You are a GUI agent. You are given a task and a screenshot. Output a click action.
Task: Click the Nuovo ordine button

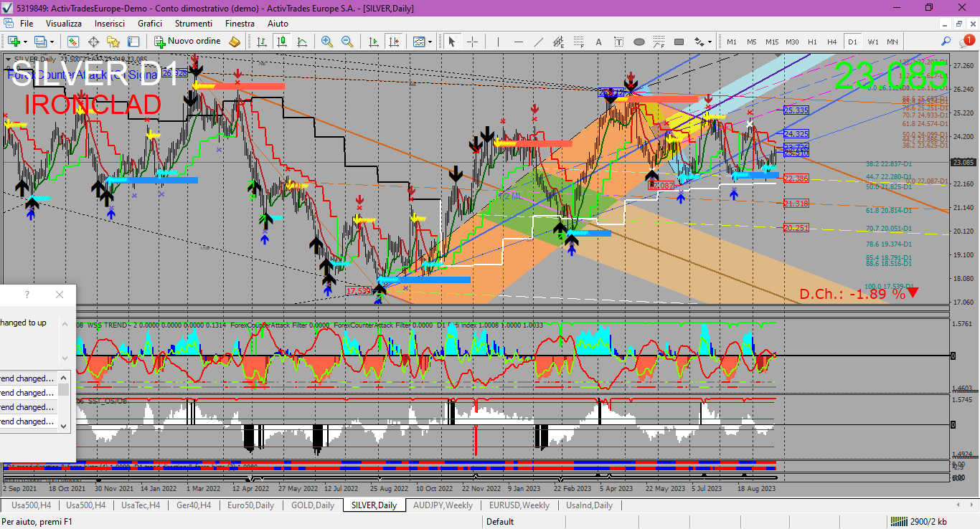[x=188, y=42]
